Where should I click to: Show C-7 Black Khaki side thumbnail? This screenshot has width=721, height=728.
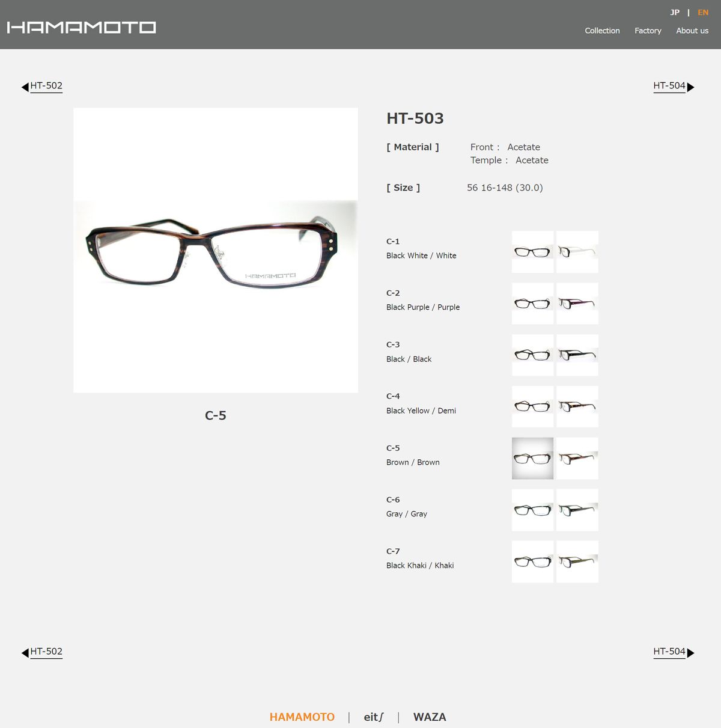pyautogui.click(x=577, y=562)
